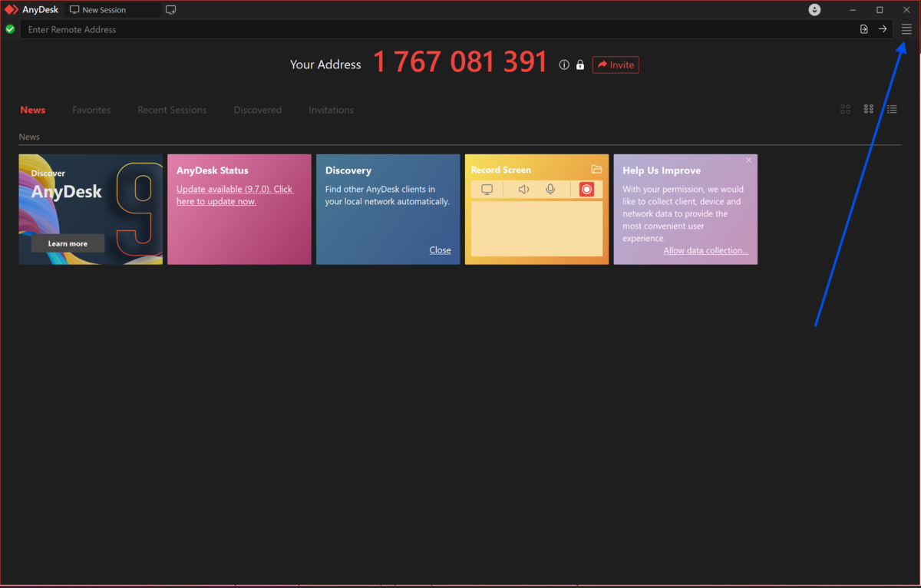The image size is (921, 588).
Task: Click the file transfer icon in address bar
Action: coord(864,29)
